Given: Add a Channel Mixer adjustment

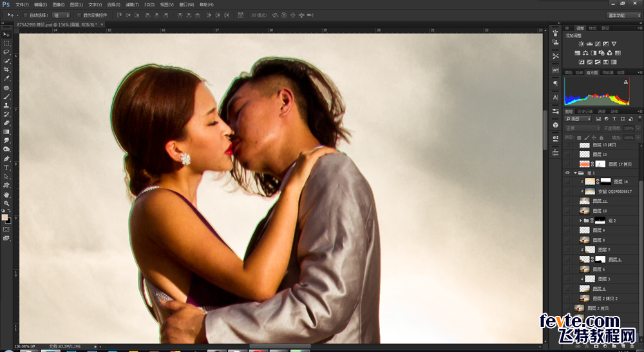Looking at the screenshot, I should (x=609, y=53).
